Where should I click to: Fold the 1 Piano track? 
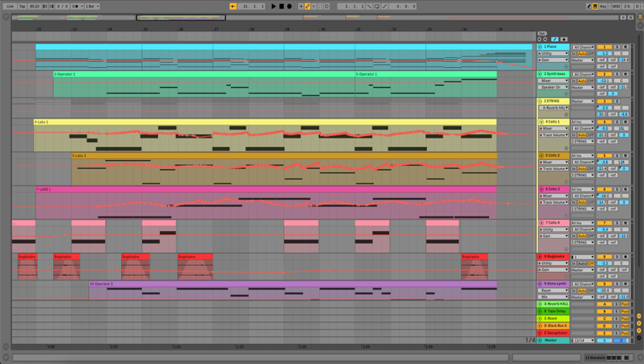[540, 47]
